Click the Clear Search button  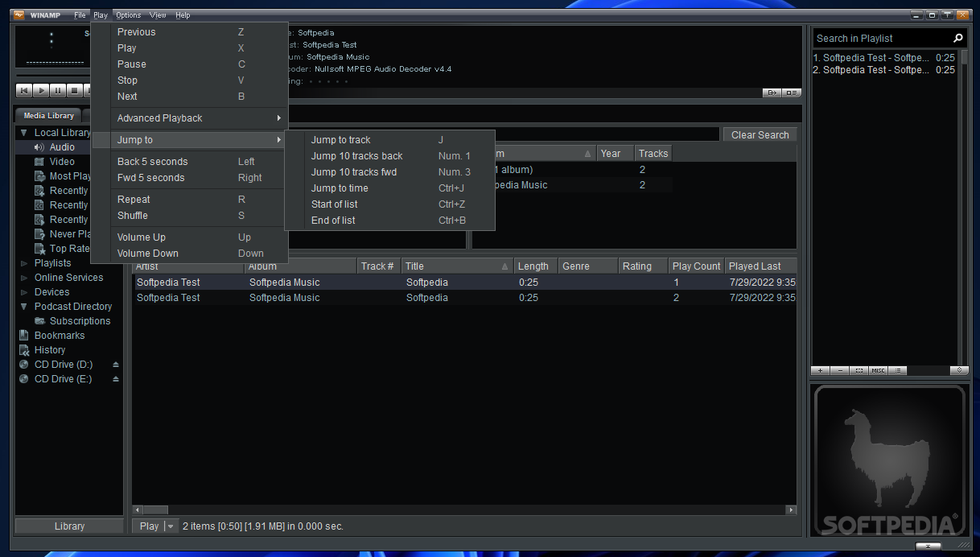(x=760, y=135)
